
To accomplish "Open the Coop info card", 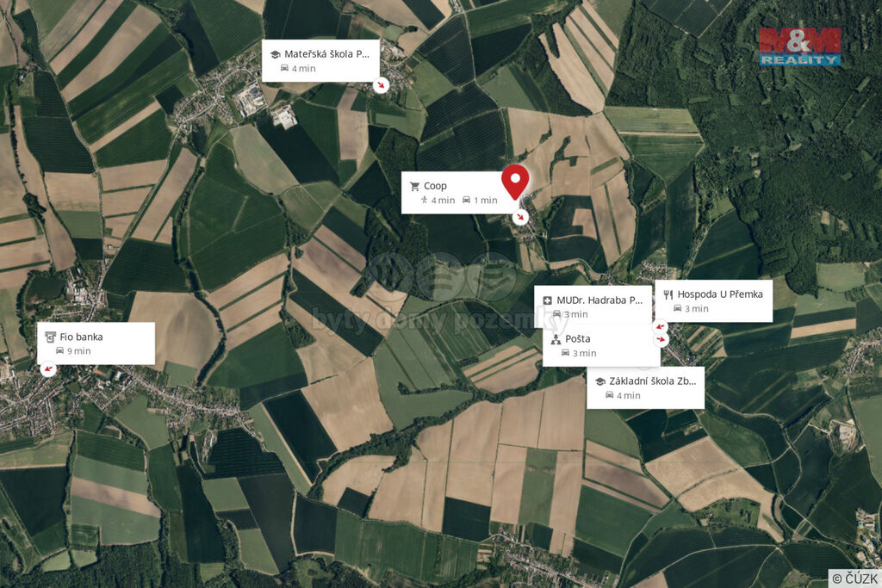I will tap(459, 192).
